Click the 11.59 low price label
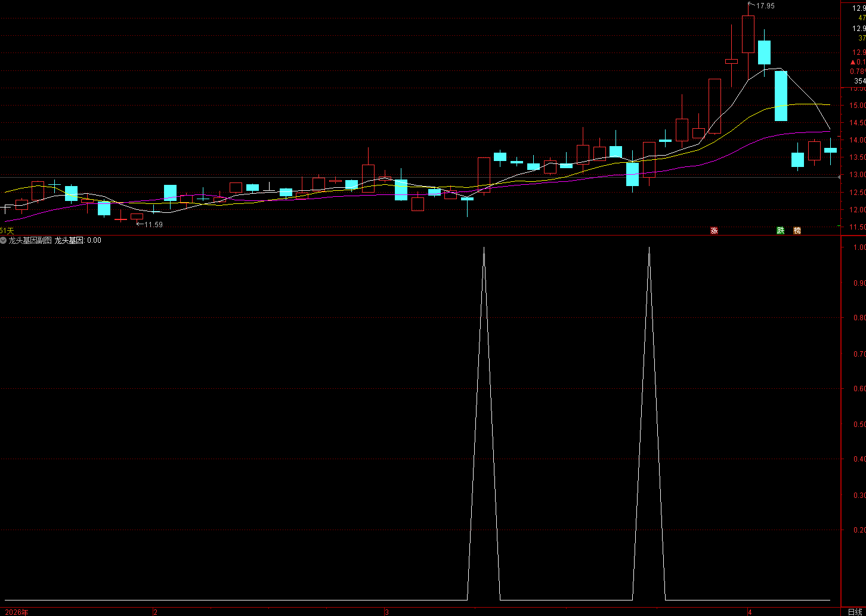Image resolution: width=866 pixels, height=616 pixels. click(x=153, y=225)
